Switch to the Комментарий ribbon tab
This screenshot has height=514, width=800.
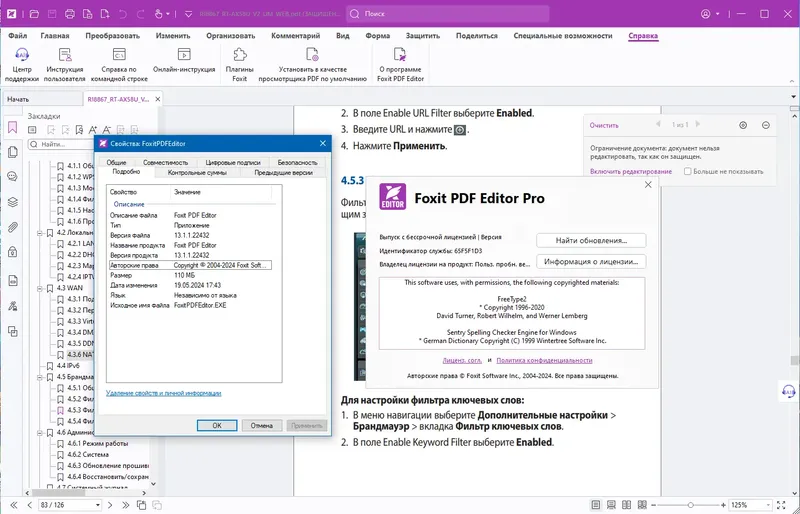click(x=295, y=36)
